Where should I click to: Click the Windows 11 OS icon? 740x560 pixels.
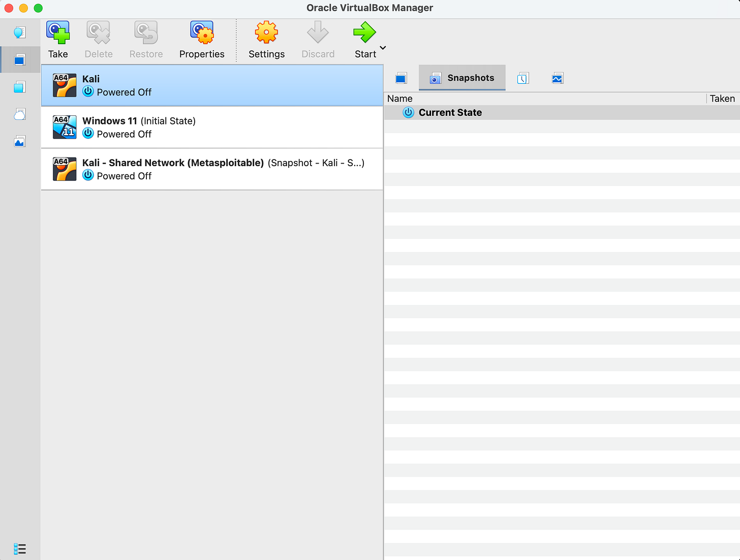[65, 127]
